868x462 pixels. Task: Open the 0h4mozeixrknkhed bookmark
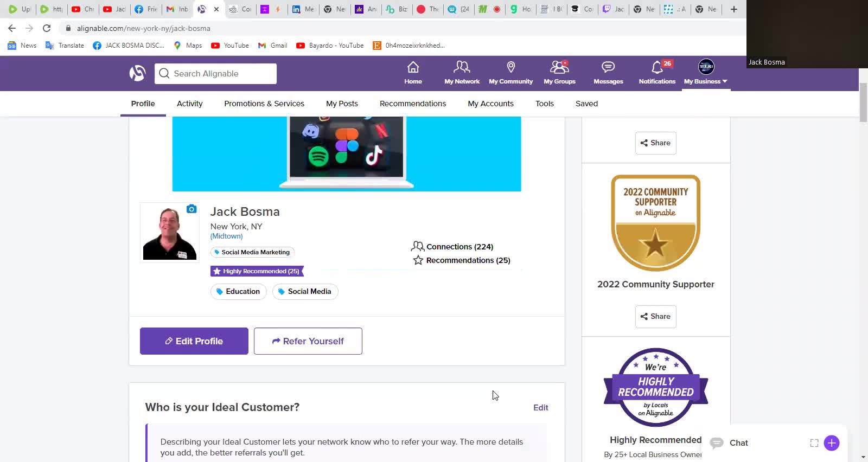409,46
